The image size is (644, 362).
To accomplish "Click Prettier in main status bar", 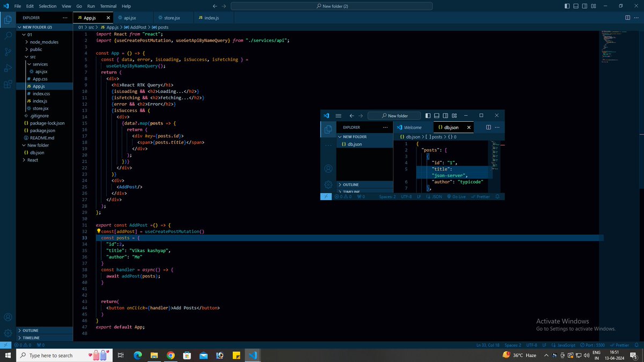I will tap(620, 345).
